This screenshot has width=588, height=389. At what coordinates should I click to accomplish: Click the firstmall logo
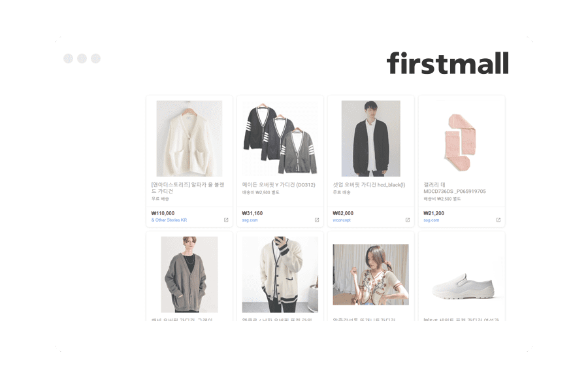pyautogui.click(x=448, y=63)
